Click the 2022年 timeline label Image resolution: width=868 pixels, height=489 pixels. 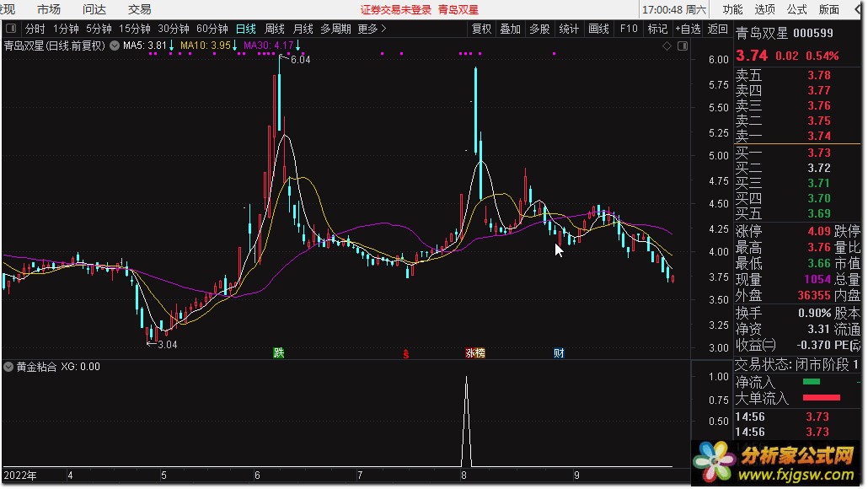point(20,476)
